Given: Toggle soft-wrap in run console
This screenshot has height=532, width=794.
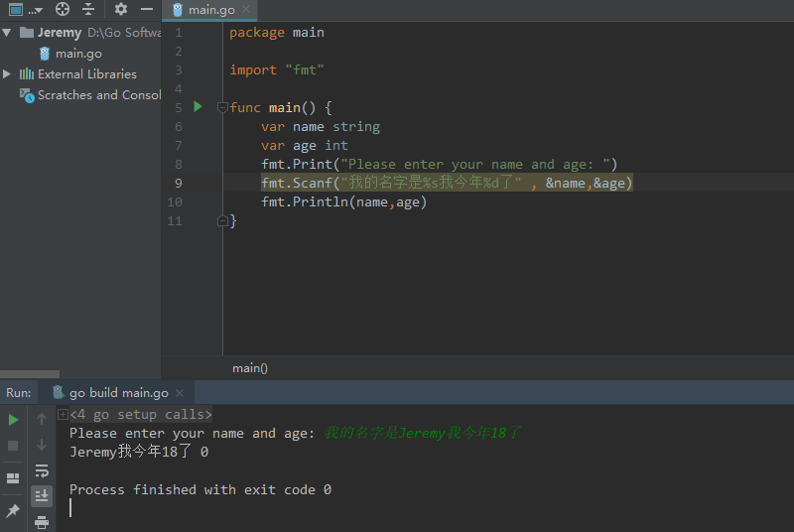Looking at the screenshot, I should [x=42, y=470].
